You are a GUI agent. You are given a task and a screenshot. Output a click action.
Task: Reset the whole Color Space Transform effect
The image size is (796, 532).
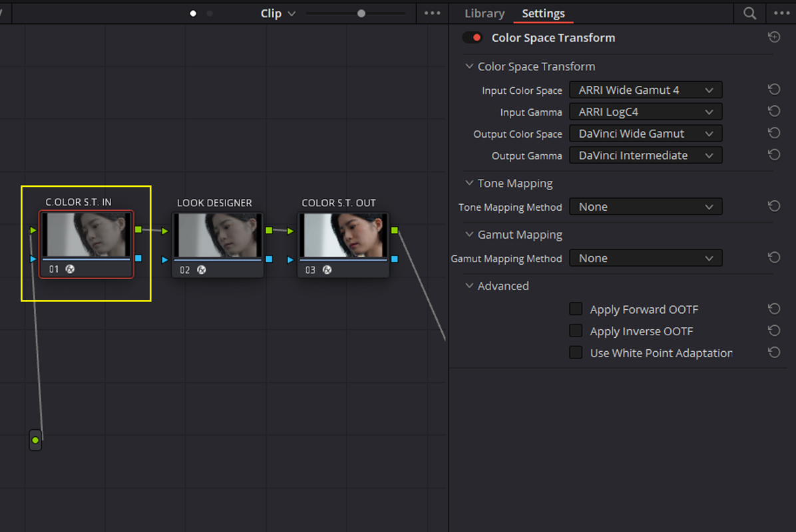(x=773, y=37)
